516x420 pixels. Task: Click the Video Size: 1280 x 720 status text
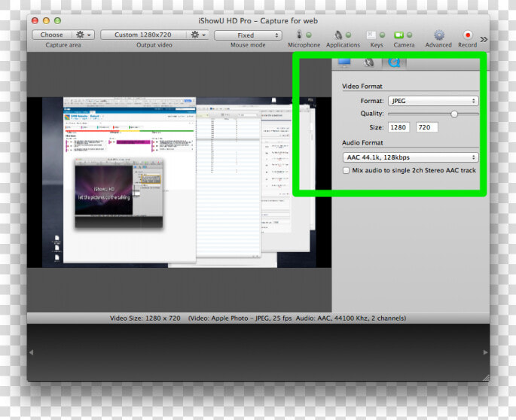[x=145, y=318]
